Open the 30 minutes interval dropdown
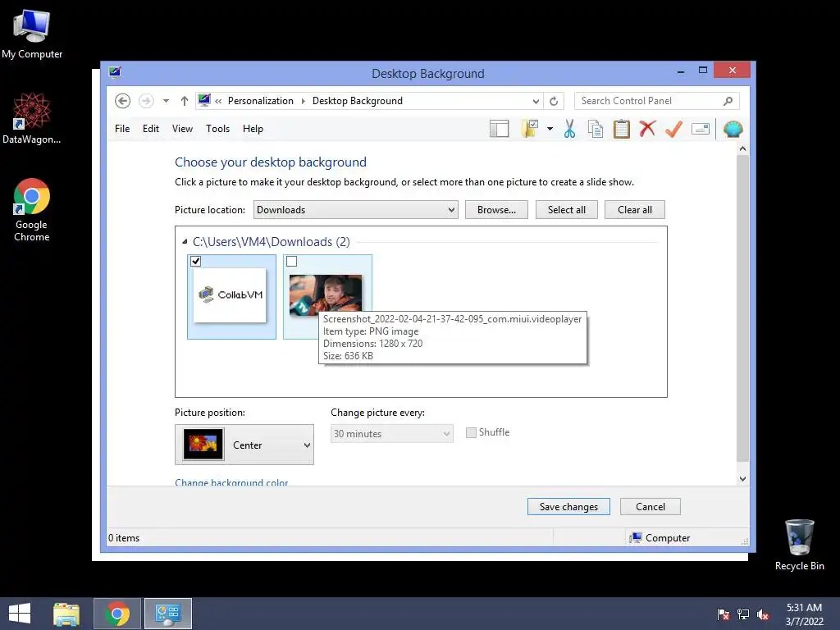 click(391, 433)
